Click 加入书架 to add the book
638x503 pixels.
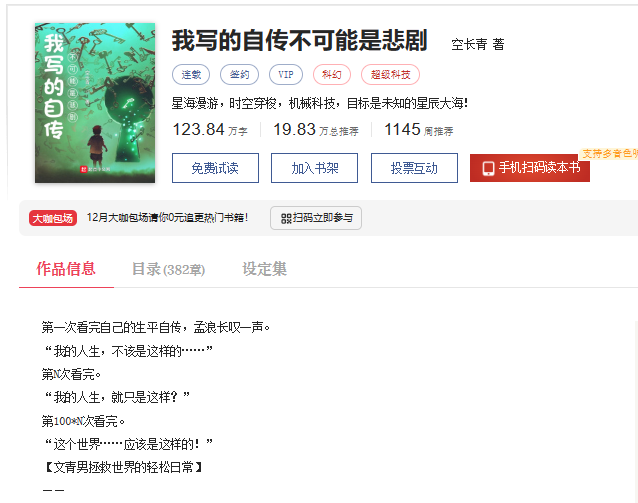(x=315, y=168)
